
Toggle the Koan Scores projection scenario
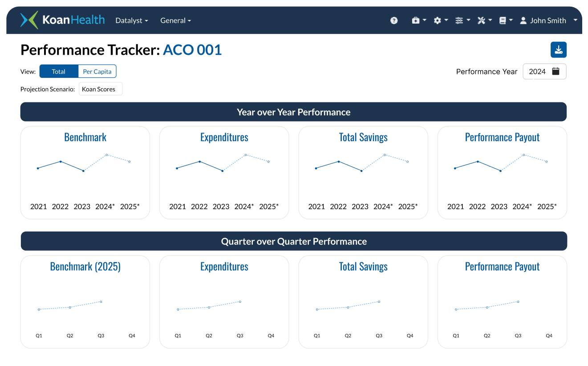coord(101,89)
